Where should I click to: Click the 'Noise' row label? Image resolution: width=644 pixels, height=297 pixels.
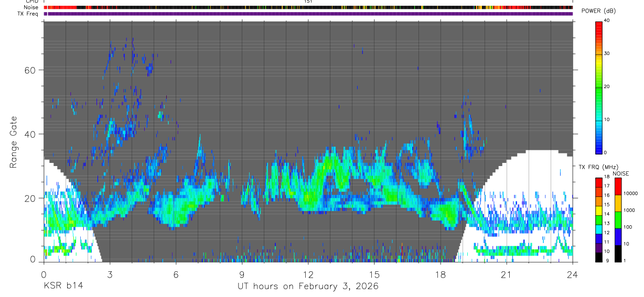31,7
